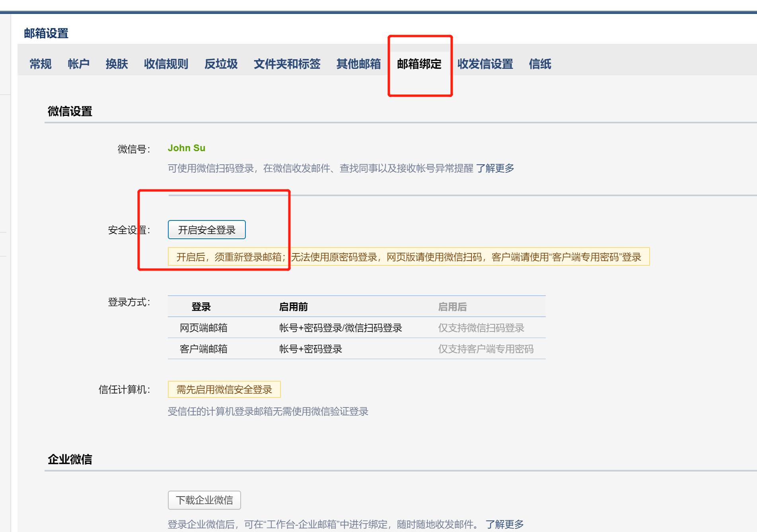Click the 仅支持客户端专用密码 table cell

[x=486, y=349]
